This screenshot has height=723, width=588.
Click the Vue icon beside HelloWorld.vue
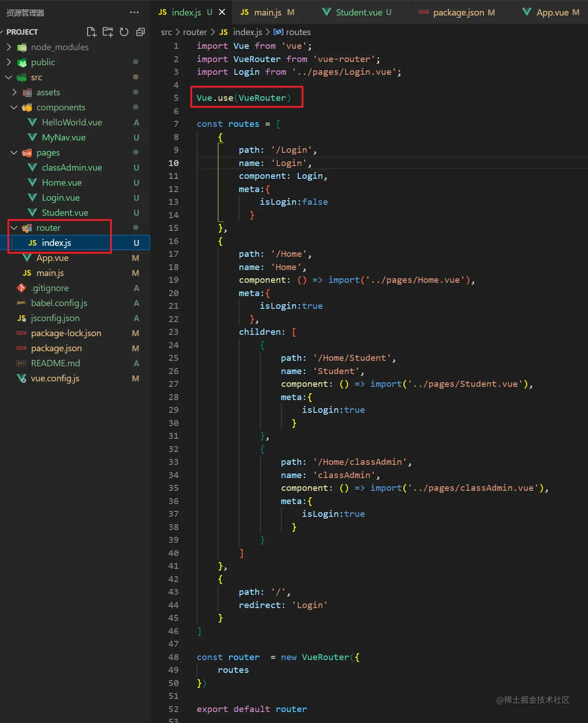click(32, 122)
